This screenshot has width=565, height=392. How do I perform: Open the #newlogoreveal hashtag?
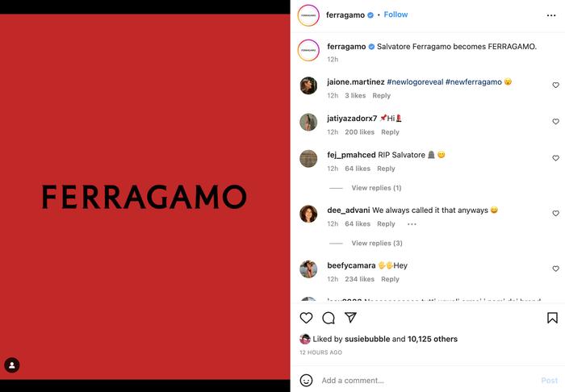point(415,82)
